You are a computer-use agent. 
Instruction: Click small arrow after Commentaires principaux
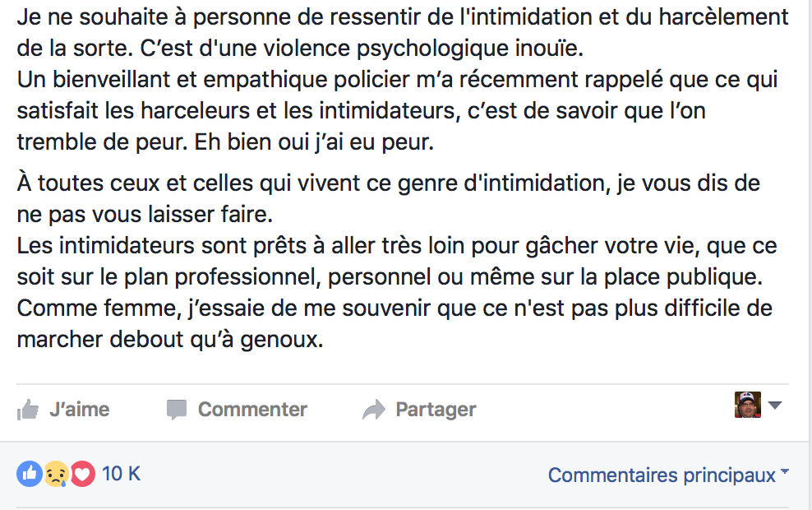(785, 471)
